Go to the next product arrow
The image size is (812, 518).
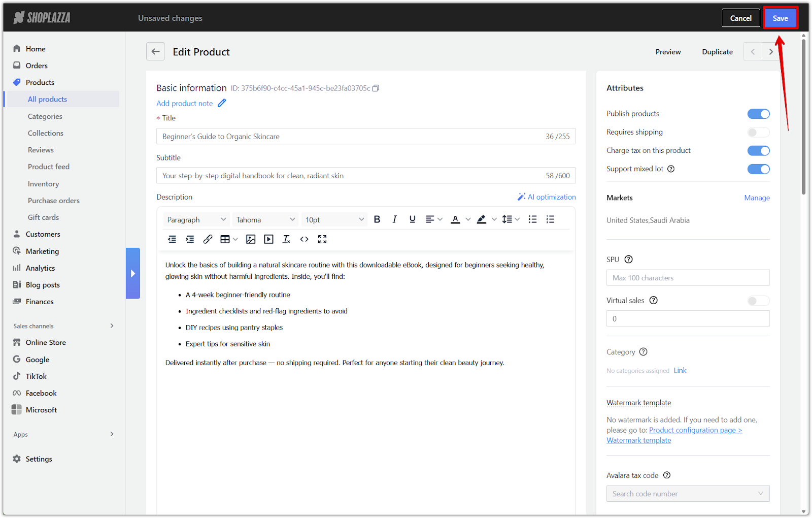[771, 52]
